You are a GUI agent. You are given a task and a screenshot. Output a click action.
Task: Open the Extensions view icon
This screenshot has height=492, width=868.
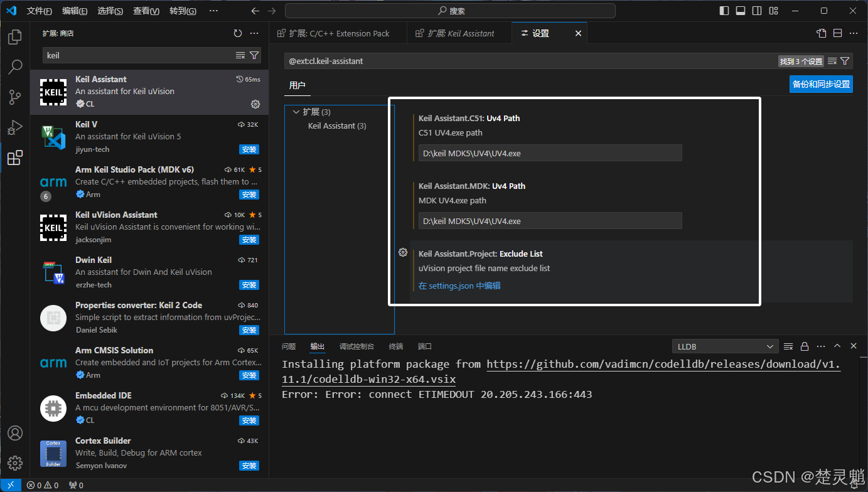tap(15, 158)
